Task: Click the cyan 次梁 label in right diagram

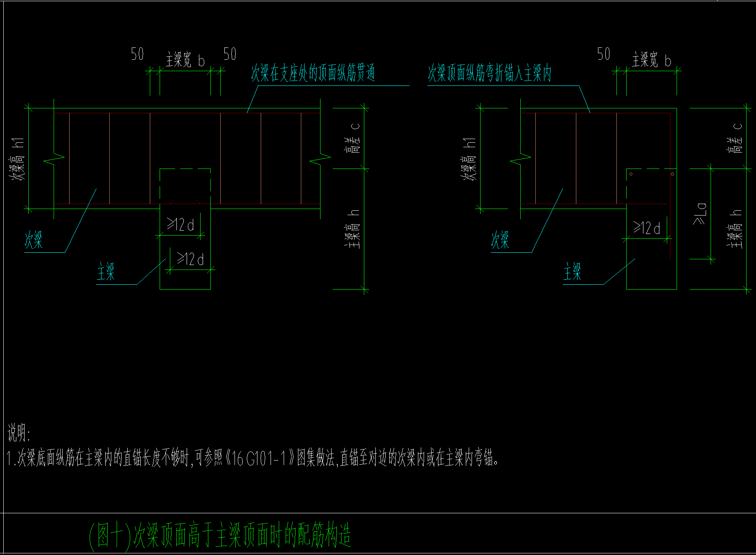Action: tap(500, 240)
